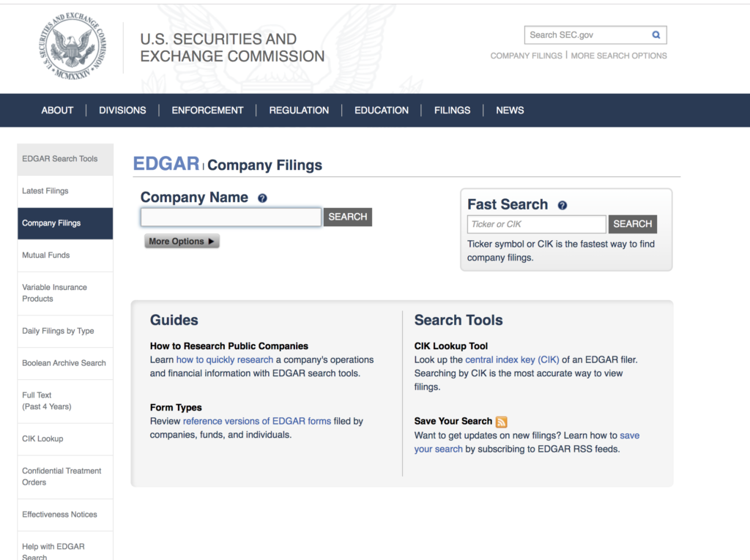Open the ENFORCEMENT menu
The image size is (750, 560).
click(x=207, y=111)
